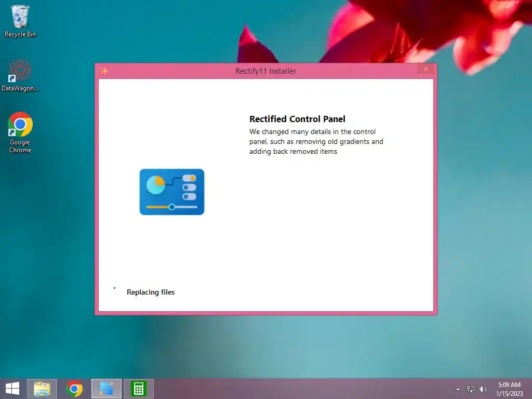Select the DataWagon desktop shortcut
Viewport: 532px width, 399px height.
[x=20, y=75]
